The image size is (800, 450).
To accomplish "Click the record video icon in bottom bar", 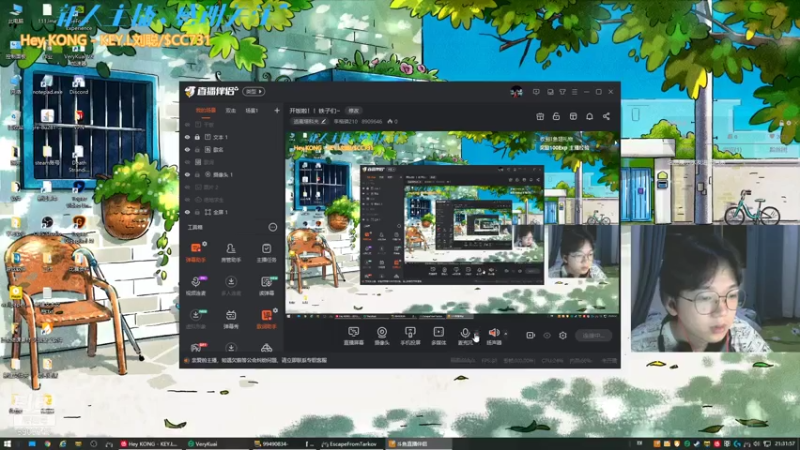I will [x=531, y=335].
